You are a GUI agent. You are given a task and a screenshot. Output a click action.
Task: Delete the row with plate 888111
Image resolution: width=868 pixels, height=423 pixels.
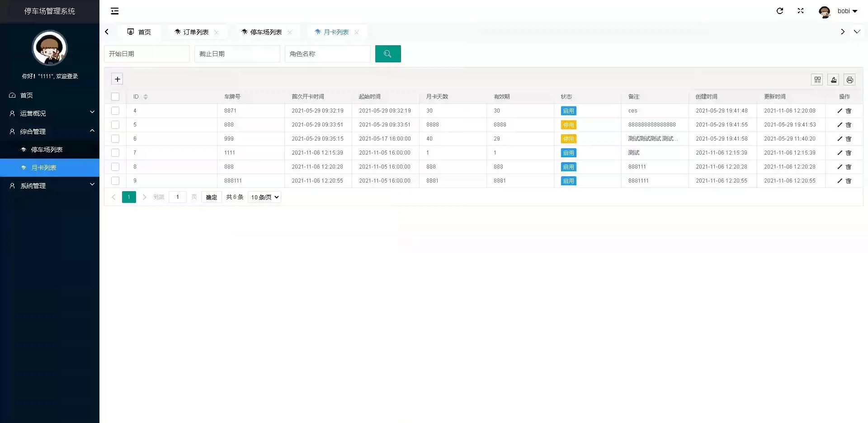coord(849,181)
